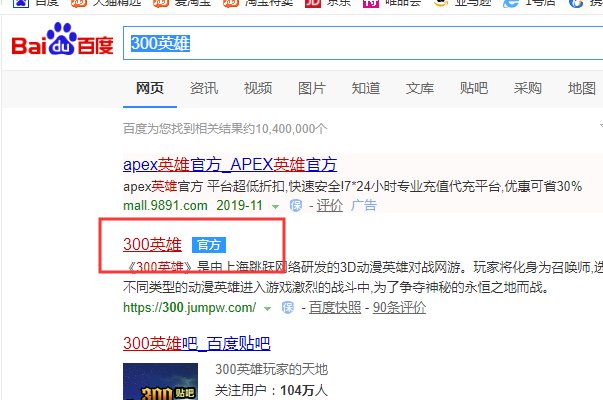Image resolution: width=603 pixels, height=400 pixels.
Task: Open the 京东 bookmark in the favorites bar
Action: (329, 3)
